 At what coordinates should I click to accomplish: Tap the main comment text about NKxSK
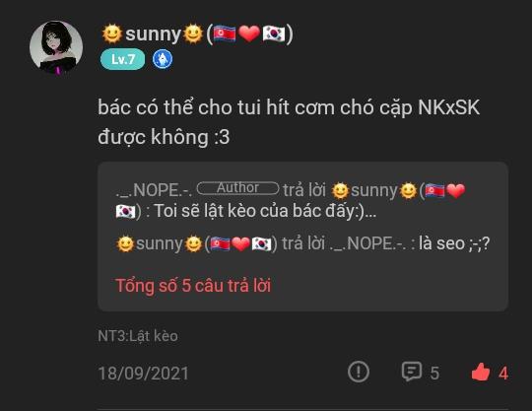tap(289, 122)
